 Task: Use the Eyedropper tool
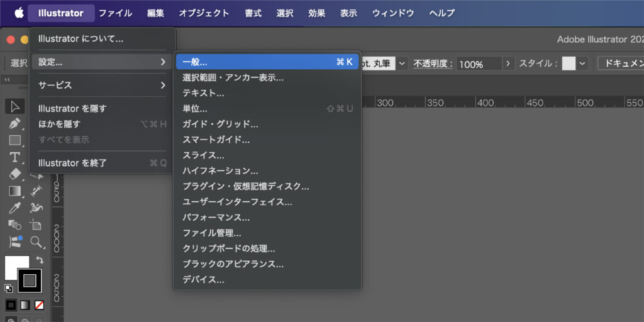coord(15,208)
